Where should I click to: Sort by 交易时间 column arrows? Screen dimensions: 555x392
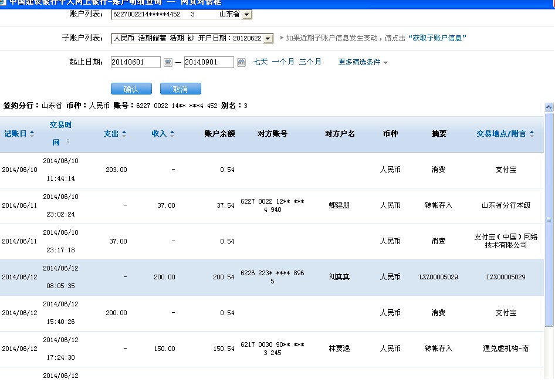tap(68, 141)
